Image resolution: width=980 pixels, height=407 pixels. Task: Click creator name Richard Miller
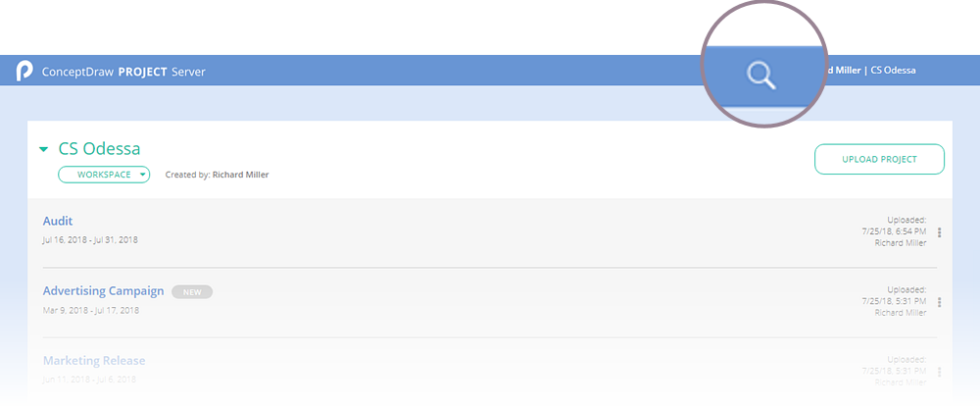[240, 175]
